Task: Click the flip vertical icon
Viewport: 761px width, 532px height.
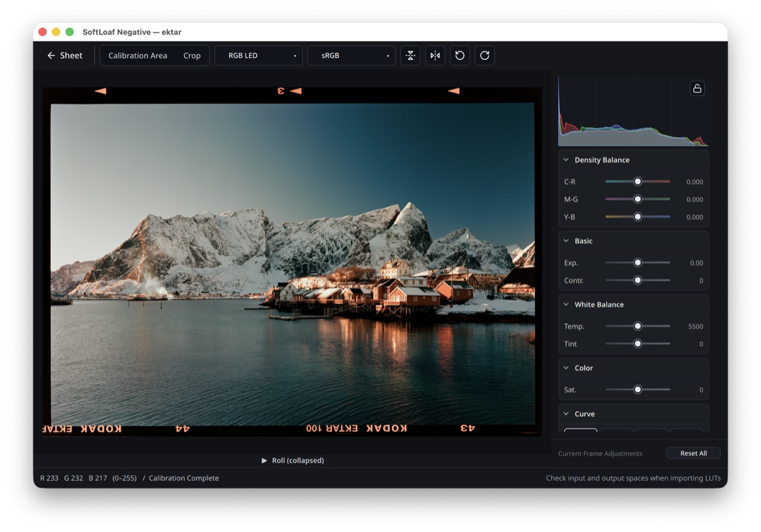Action: (x=410, y=55)
